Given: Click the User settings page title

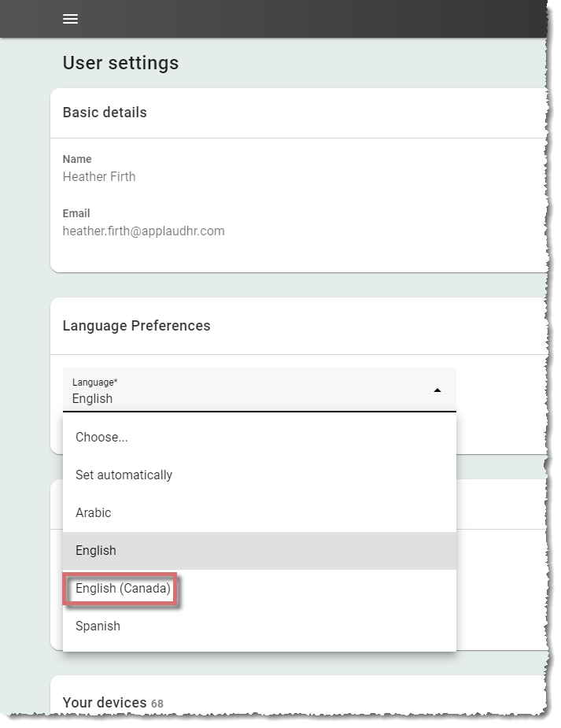Looking at the screenshot, I should click(x=120, y=63).
